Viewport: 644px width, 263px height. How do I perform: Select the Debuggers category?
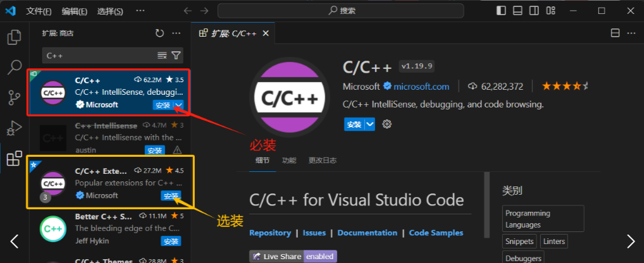point(523,258)
